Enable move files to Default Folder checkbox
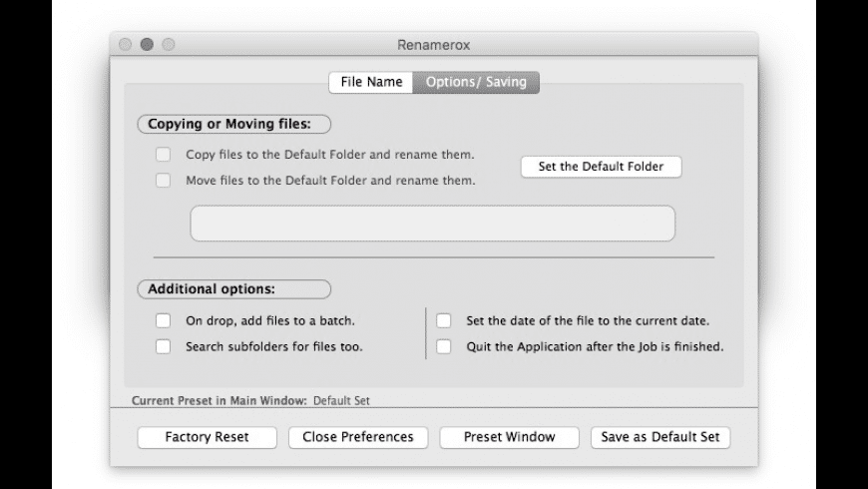The image size is (868, 489). 163,181
